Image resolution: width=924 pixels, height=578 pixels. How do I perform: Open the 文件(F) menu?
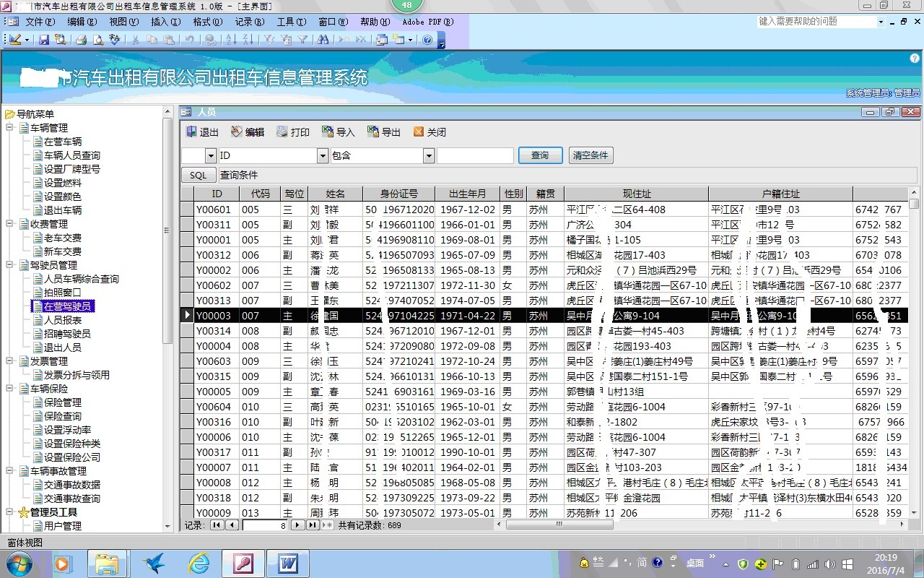coord(40,22)
